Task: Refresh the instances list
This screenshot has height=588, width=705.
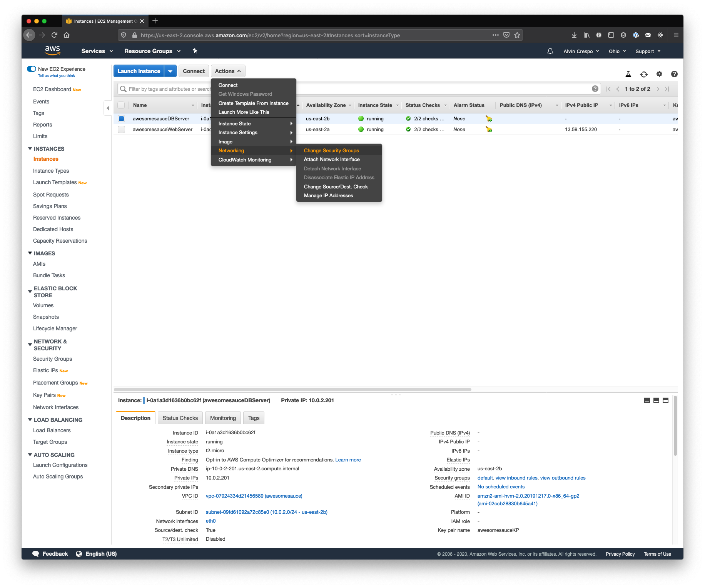Action: click(x=644, y=74)
